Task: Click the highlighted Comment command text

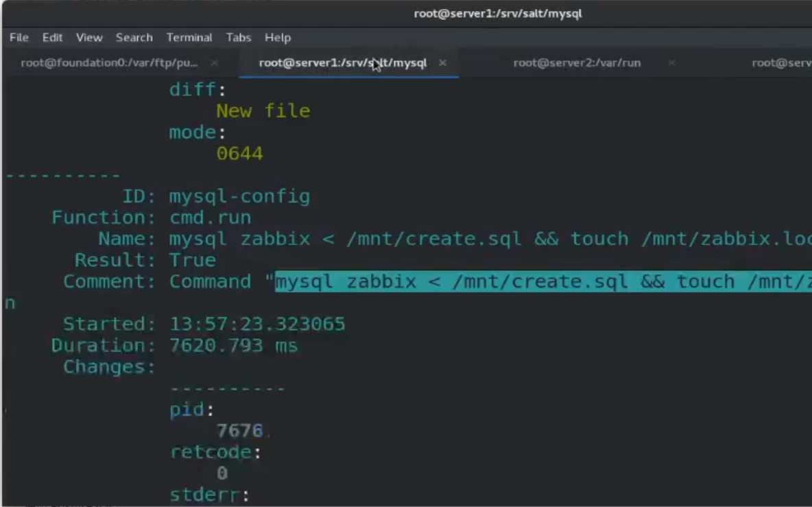Action: 543,281
